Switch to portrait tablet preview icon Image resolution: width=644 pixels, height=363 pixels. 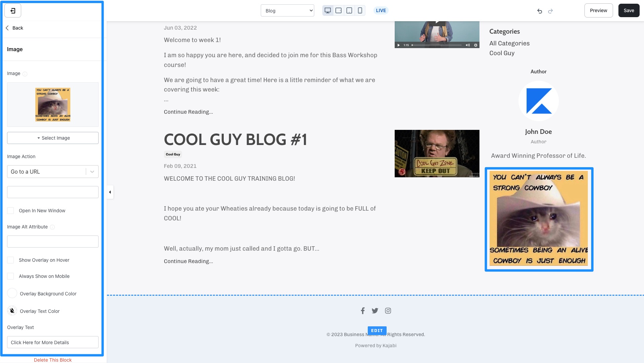pyautogui.click(x=349, y=10)
